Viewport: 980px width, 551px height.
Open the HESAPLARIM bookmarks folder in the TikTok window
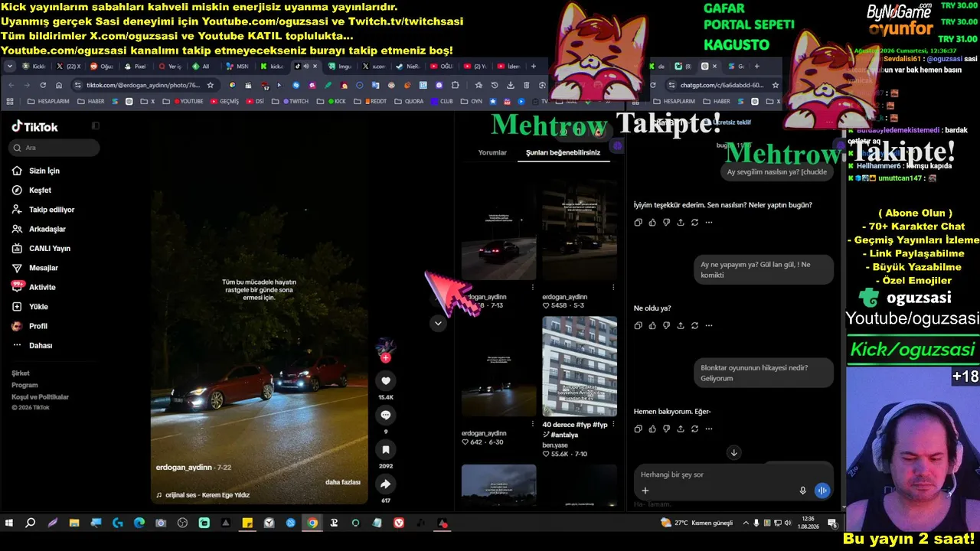click(48, 101)
